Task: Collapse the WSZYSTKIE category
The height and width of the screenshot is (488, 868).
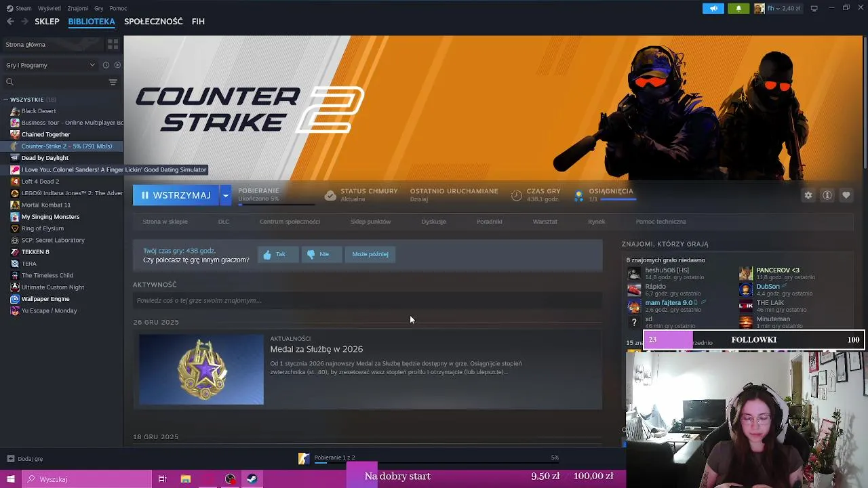Action: pyautogui.click(x=6, y=100)
